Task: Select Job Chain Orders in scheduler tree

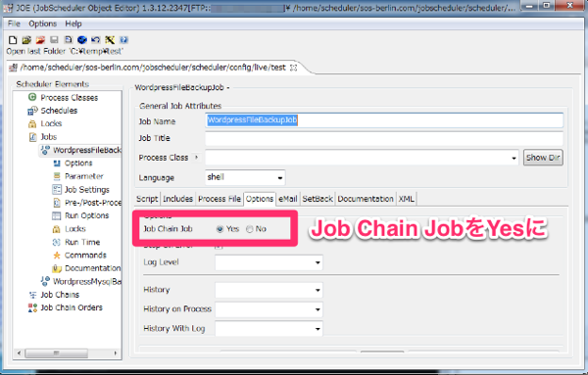Action: 72,307
